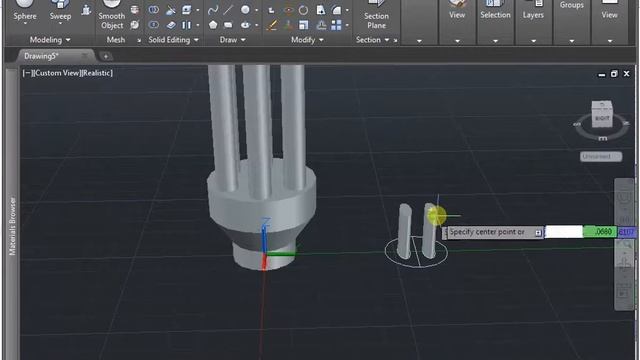
Task: Expand the Modify panel title
Action: pos(307,40)
